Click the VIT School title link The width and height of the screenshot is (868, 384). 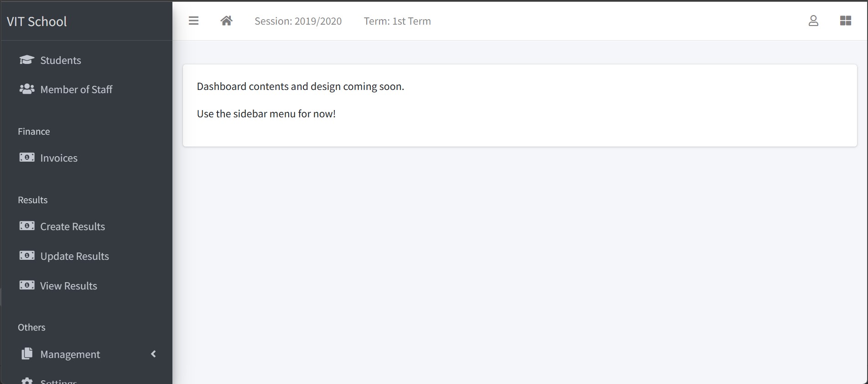point(37,21)
